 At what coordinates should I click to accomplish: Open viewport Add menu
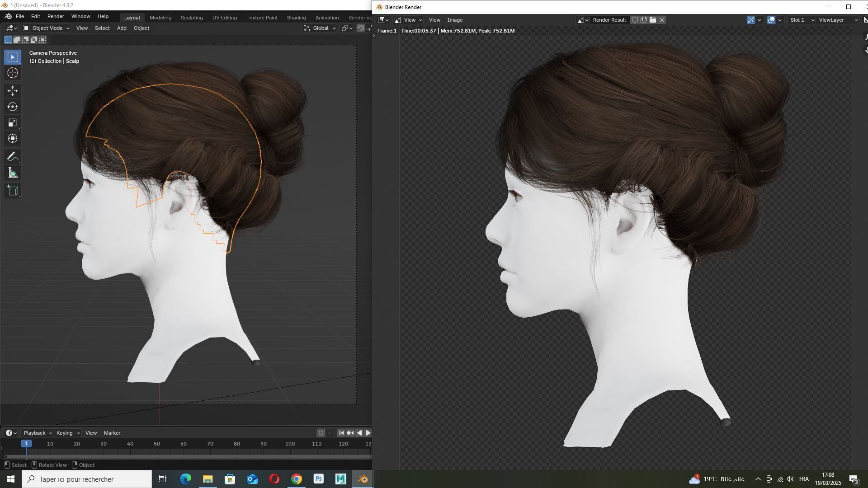(122, 28)
